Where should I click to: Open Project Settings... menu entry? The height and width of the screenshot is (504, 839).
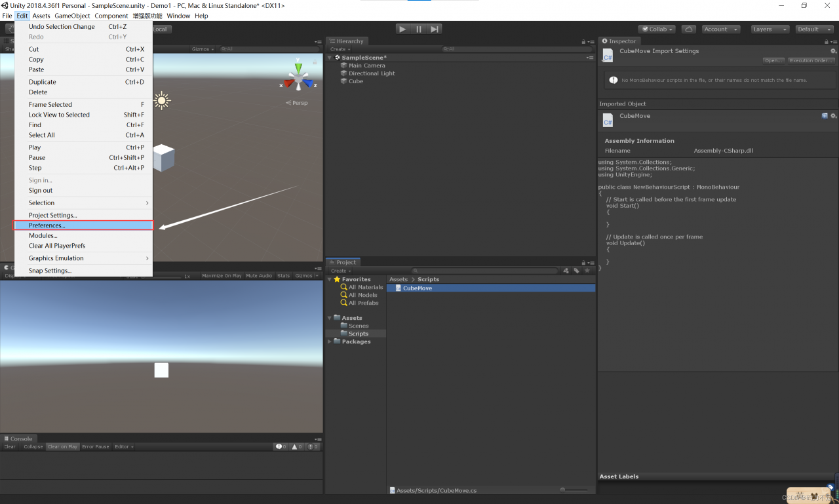pos(52,215)
